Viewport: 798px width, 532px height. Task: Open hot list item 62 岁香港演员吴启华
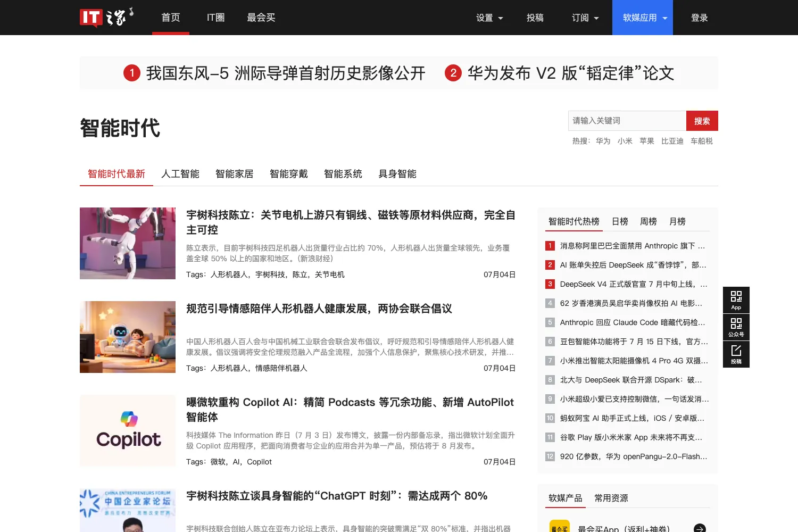[x=631, y=303]
